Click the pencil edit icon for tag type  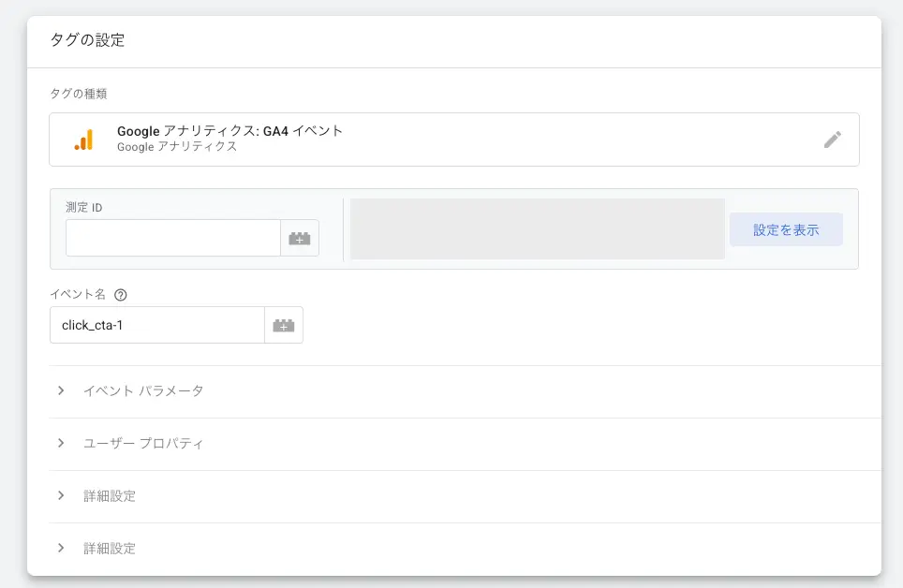pos(832,140)
